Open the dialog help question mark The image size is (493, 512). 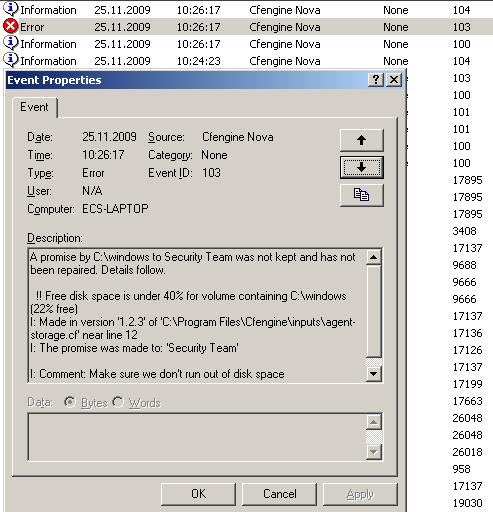[x=376, y=80]
